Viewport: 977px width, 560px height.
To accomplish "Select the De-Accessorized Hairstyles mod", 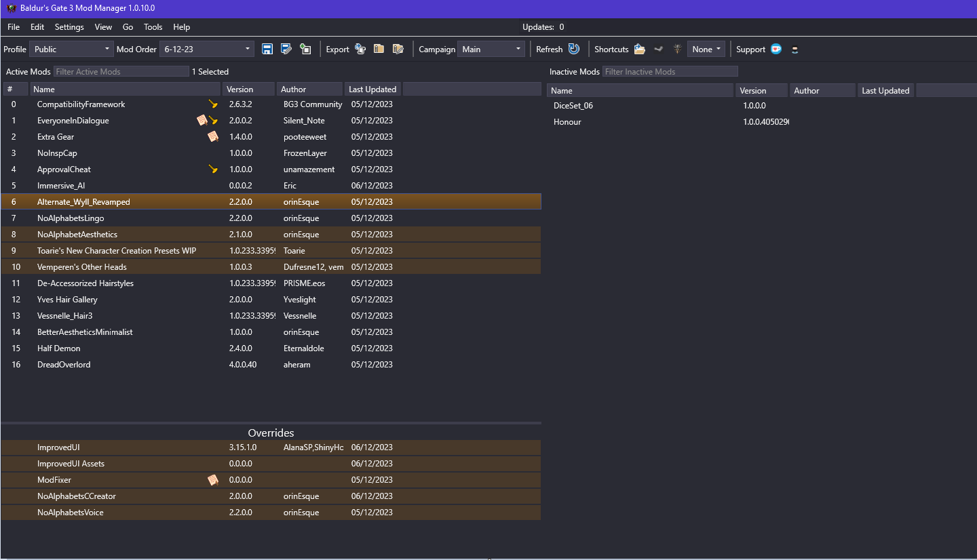I will coord(271,283).
